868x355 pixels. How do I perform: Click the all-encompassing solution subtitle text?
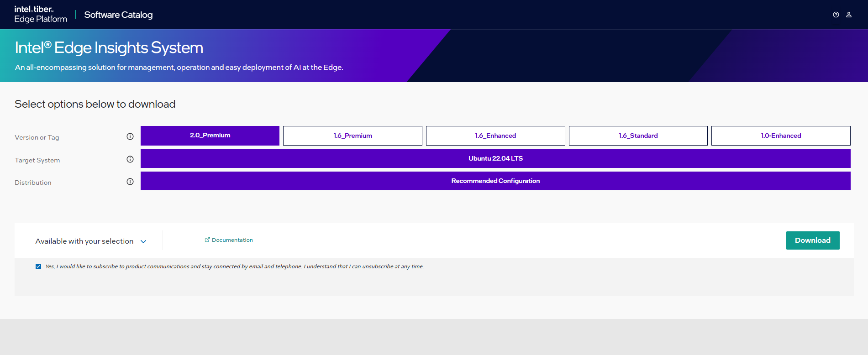tap(179, 68)
